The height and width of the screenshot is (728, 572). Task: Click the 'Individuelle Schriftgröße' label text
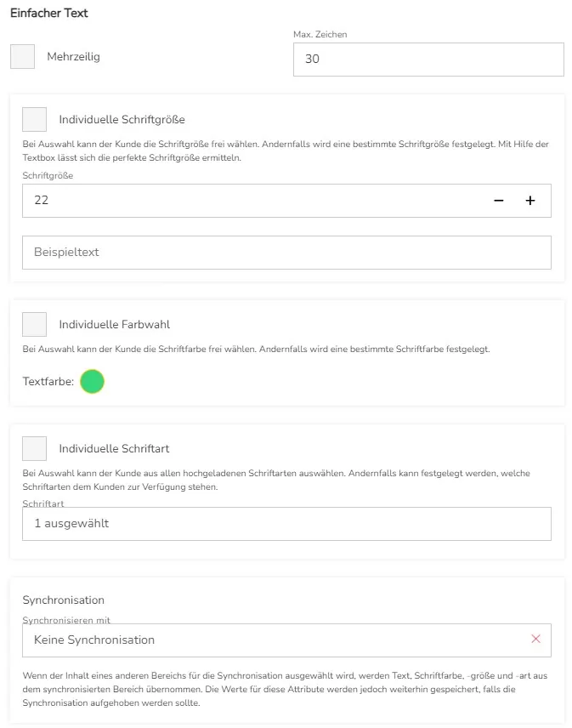pos(122,120)
